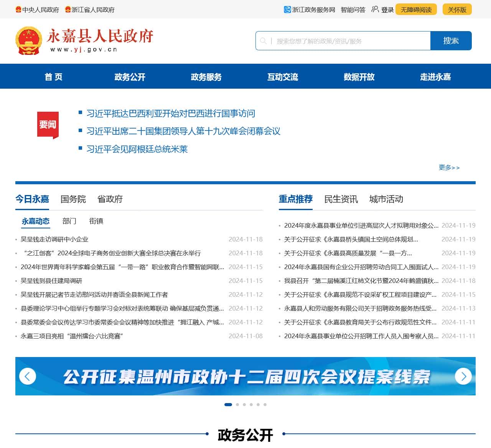Click the national emblem logo of 永嘉县人民政府
491x448 pixels.
pos(29,41)
